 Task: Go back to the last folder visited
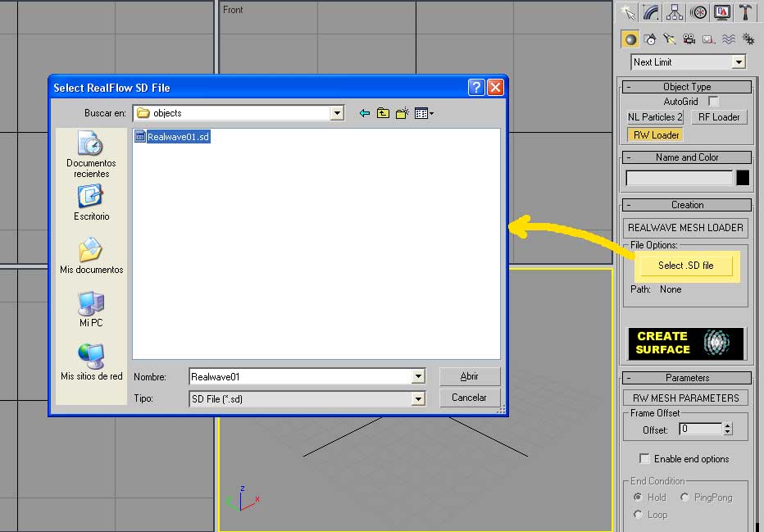tap(365, 113)
